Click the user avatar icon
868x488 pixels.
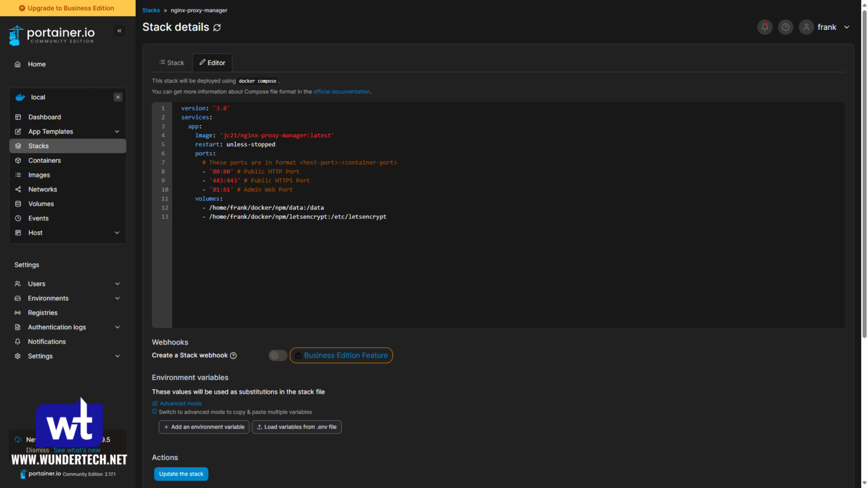pyautogui.click(x=806, y=27)
